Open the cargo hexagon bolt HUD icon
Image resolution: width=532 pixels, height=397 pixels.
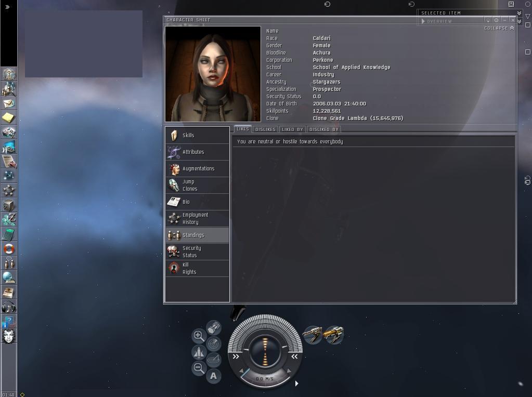214,328
